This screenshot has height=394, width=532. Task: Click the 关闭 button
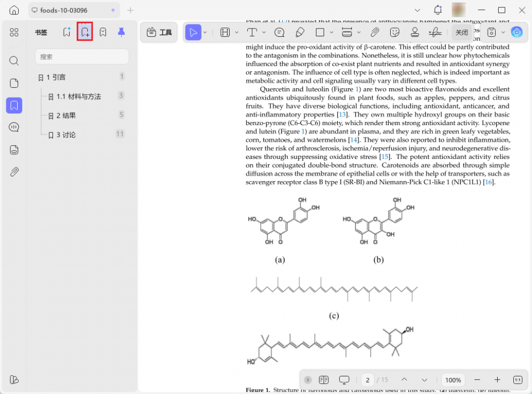(x=461, y=32)
